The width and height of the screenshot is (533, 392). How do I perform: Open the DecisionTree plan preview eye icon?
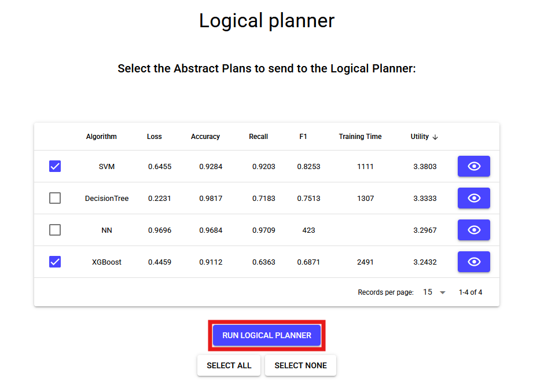click(x=473, y=198)
